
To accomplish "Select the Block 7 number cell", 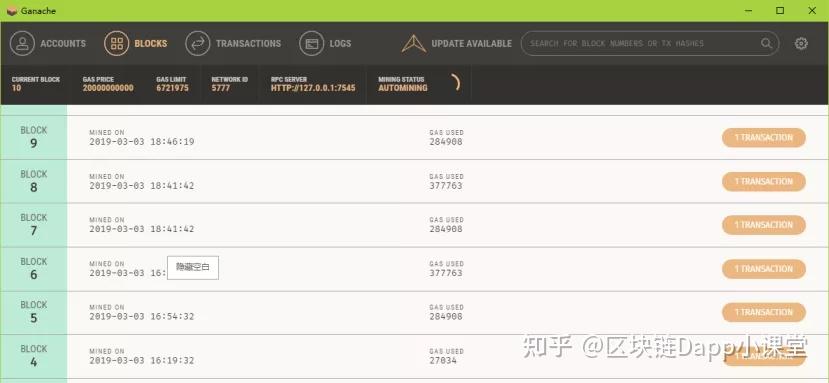I will [34, 225].
